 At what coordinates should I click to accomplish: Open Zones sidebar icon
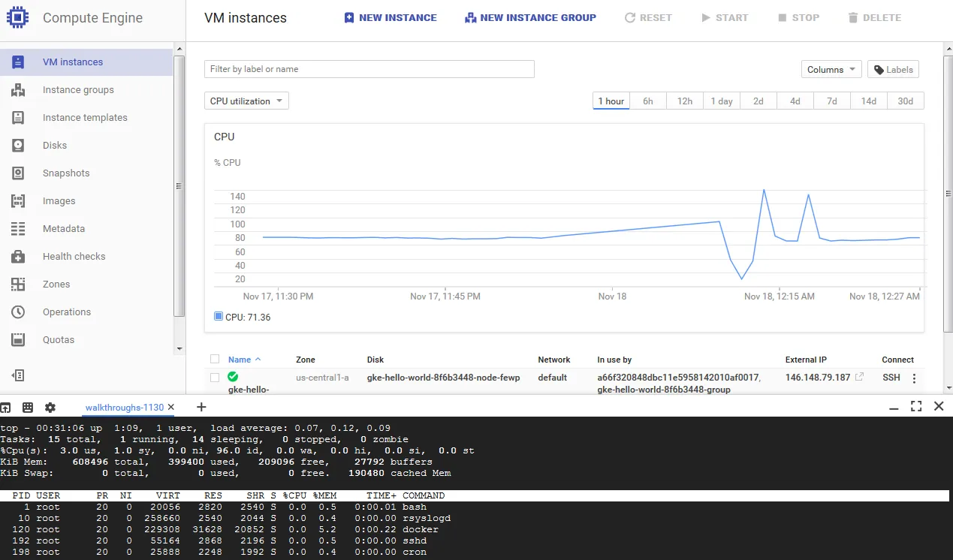pyautogui.click(x=18, y=285)
